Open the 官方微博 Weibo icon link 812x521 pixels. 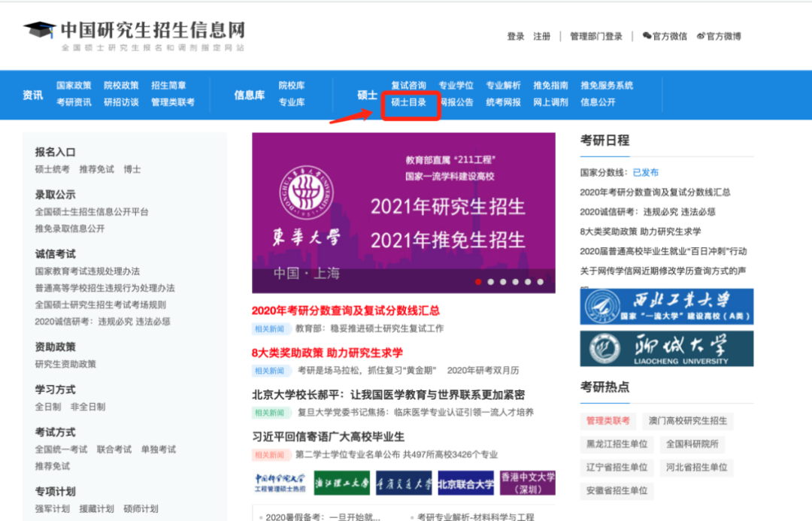coord(719,36)
